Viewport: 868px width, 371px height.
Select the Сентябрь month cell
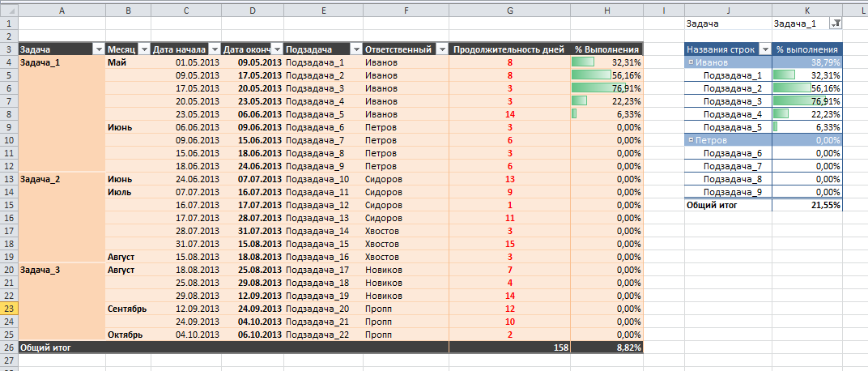[128, 309]
